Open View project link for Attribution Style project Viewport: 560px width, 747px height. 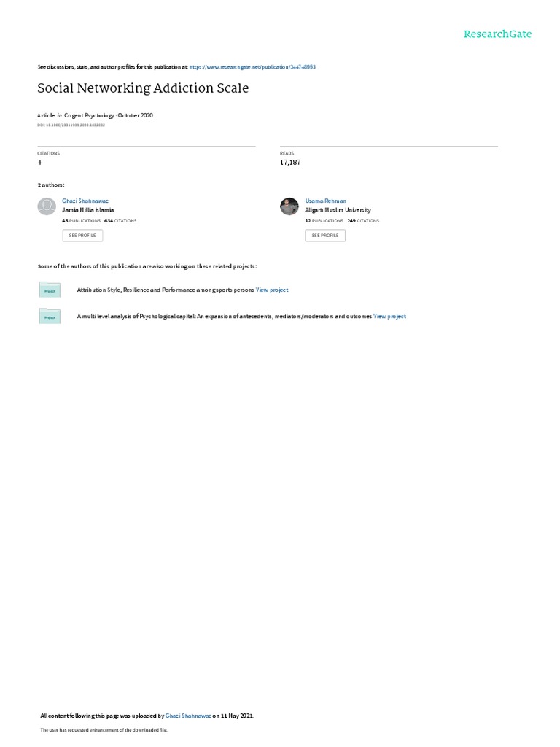coord(272,290)
